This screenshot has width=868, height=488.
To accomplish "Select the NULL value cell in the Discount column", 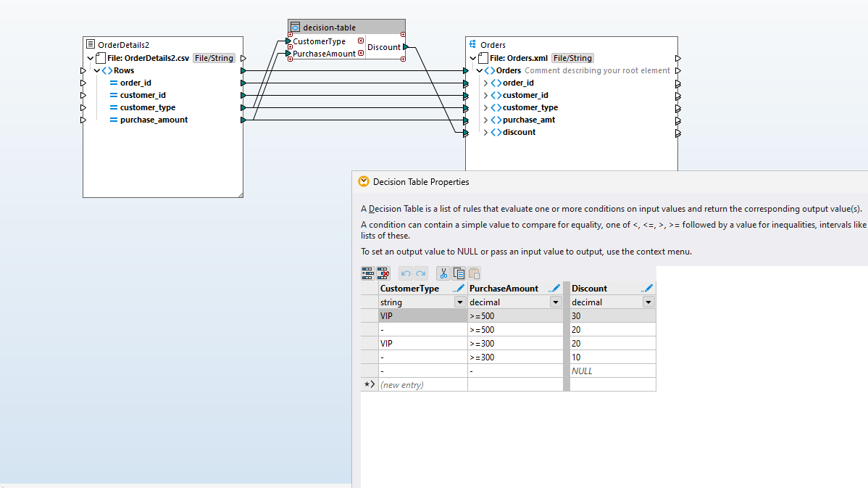I will pyautogui.click(x=612, y=371).
